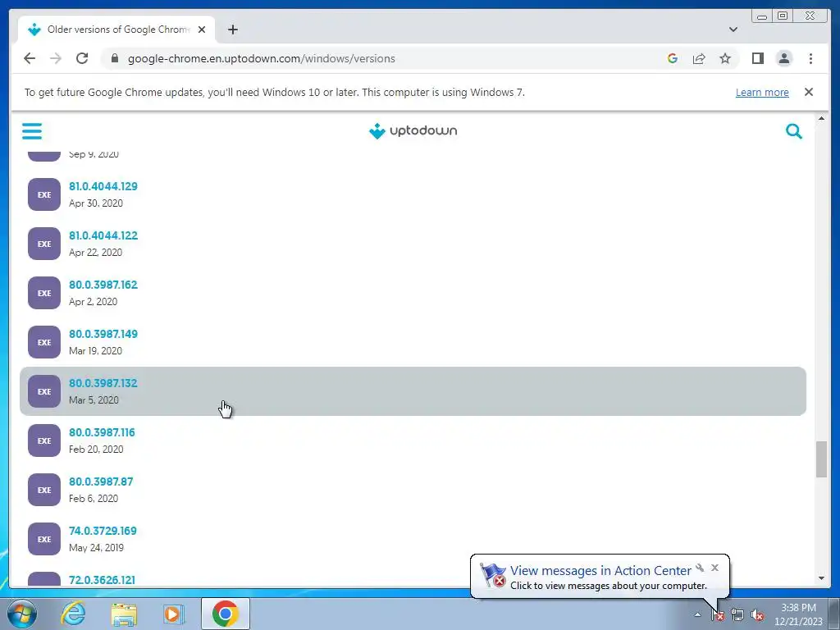
Task: Click the EXE icon for 81.0.4044.122
Action: (44, 244)
